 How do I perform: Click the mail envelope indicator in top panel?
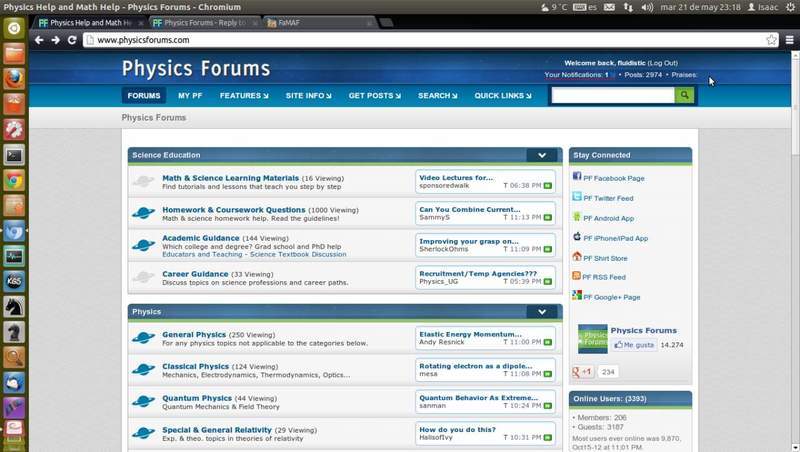click(x=609, y=7)
